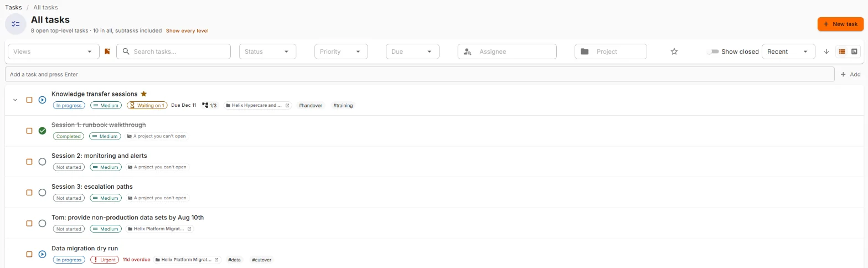Click the save view bookmark icon
The width and height of the screenshot is (868, 268).
click(x=107, y=51)
